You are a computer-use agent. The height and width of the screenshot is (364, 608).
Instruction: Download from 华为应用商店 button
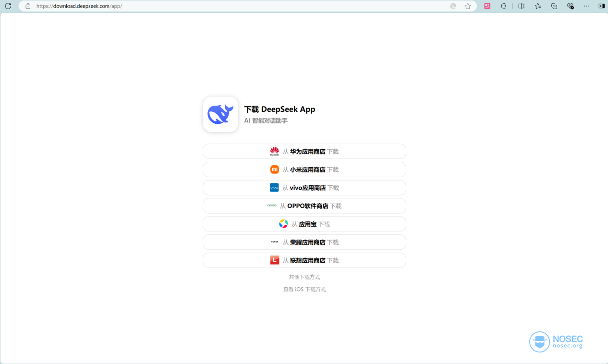304,151
